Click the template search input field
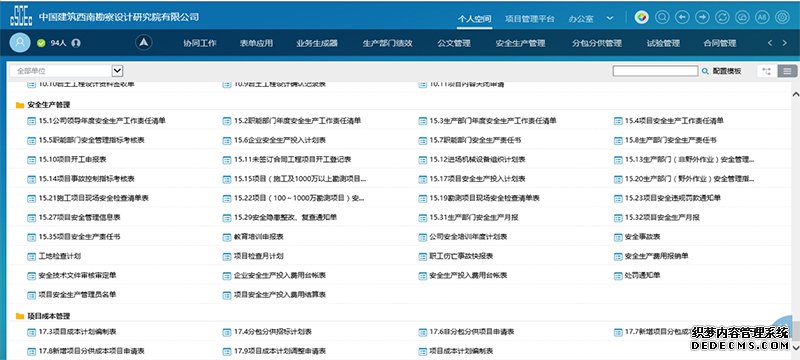 pyautogui.click(x=655, y=71)
